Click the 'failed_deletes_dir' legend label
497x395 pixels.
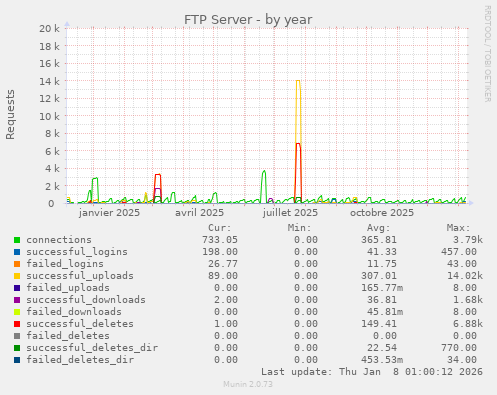(80, 360)
